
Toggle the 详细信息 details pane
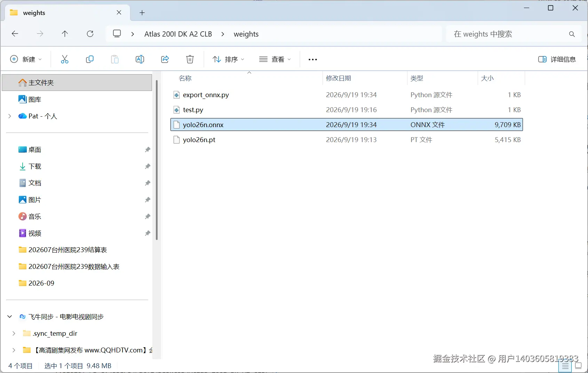coord(557,59)
